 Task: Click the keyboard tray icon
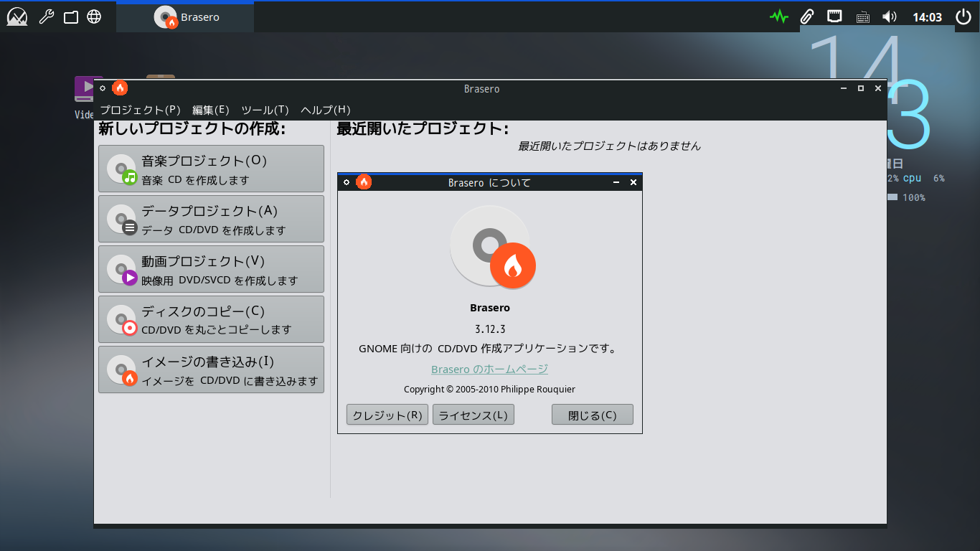coord(863,17)
